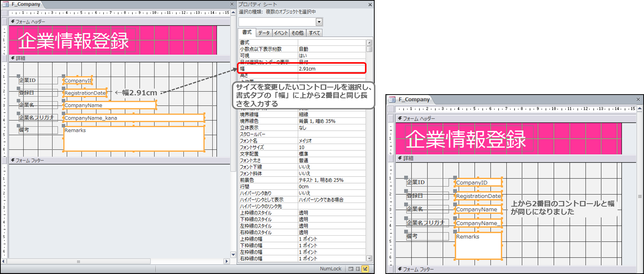Click the 詳細 section bar in the right window
This screenshot has width=644, height=274.
coord(516,158)
